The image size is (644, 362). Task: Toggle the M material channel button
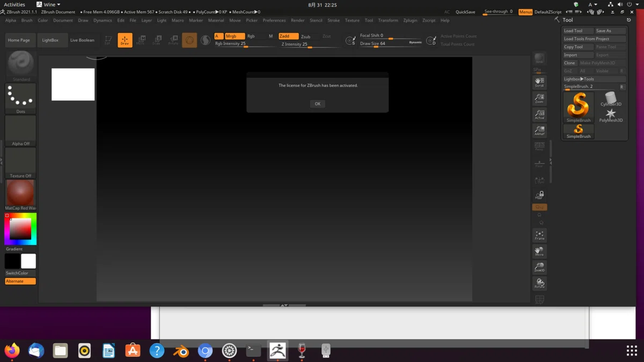pos(270,36)
